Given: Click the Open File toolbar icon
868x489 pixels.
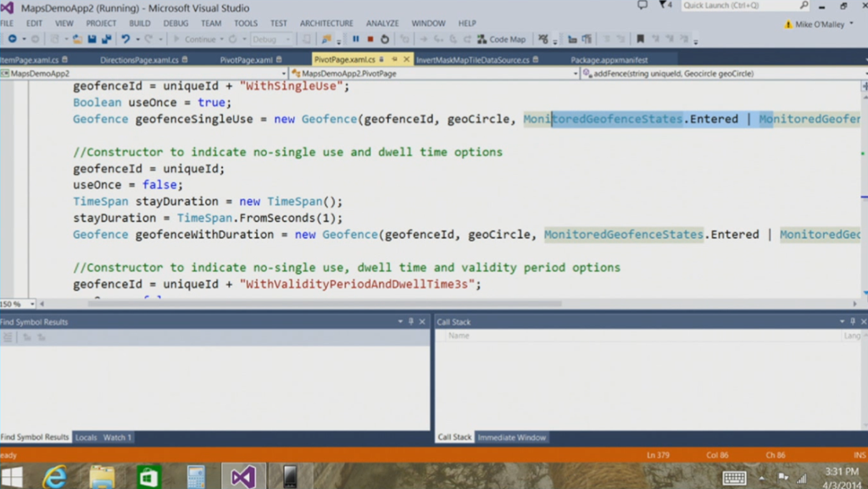Looking at the screenshot, I should click(x=77, y=39).
